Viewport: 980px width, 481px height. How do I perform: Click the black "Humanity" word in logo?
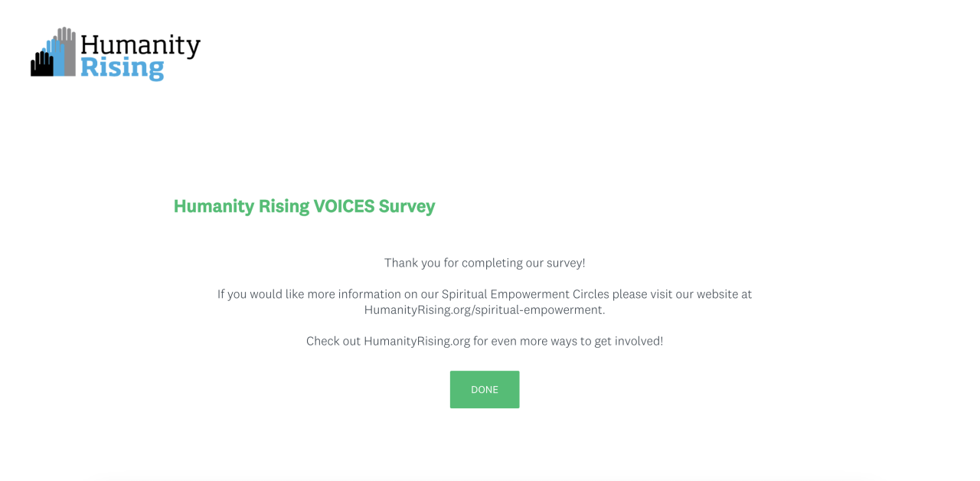pos(140,45)
